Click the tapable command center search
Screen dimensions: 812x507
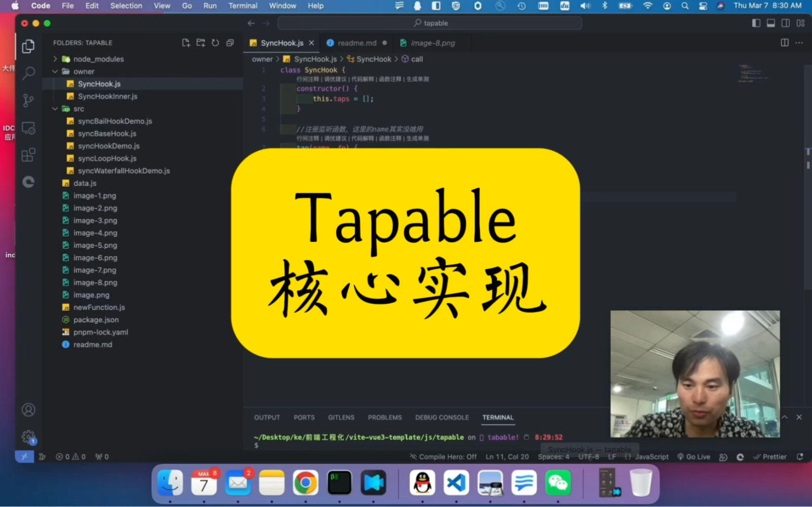click(430, 23)
